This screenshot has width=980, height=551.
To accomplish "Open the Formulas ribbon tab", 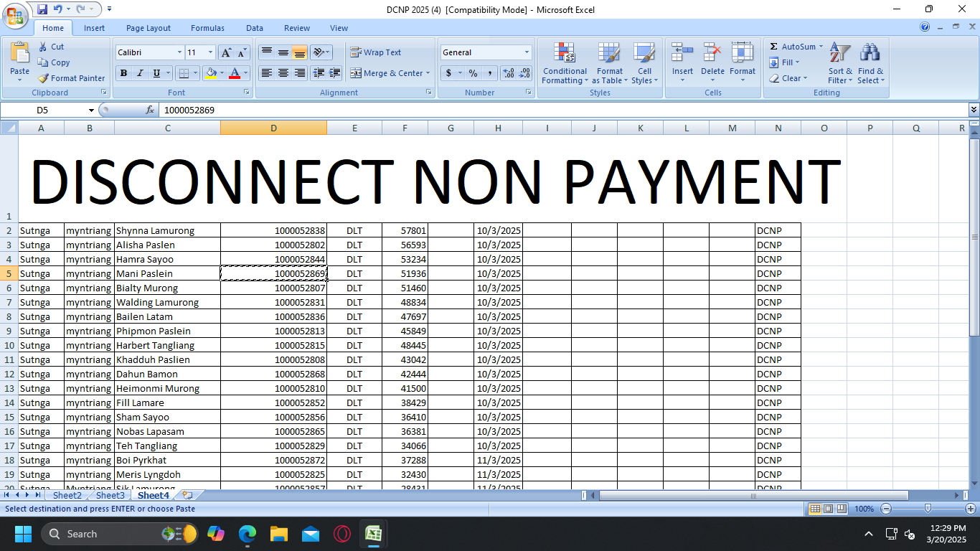I will [207, 28].
